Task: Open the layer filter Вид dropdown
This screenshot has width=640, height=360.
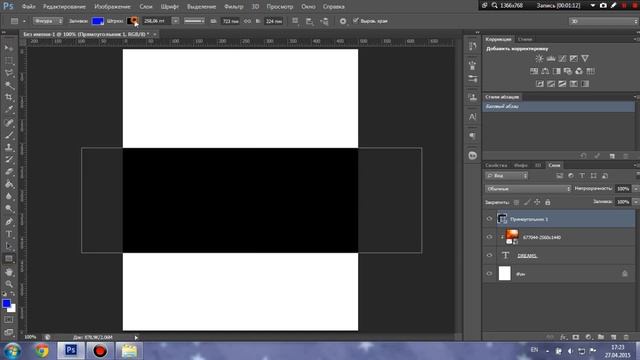Action: point(507,176)
